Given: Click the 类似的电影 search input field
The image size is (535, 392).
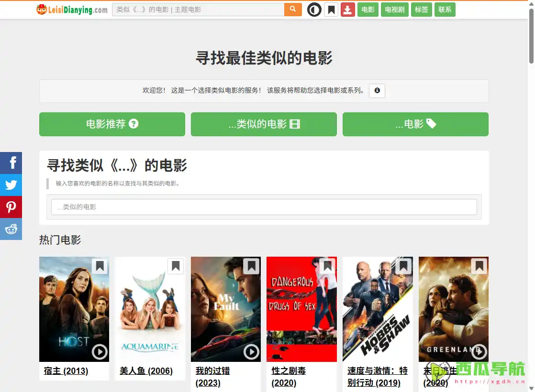Looking at the screenshot, I should [x=264, y=207].
